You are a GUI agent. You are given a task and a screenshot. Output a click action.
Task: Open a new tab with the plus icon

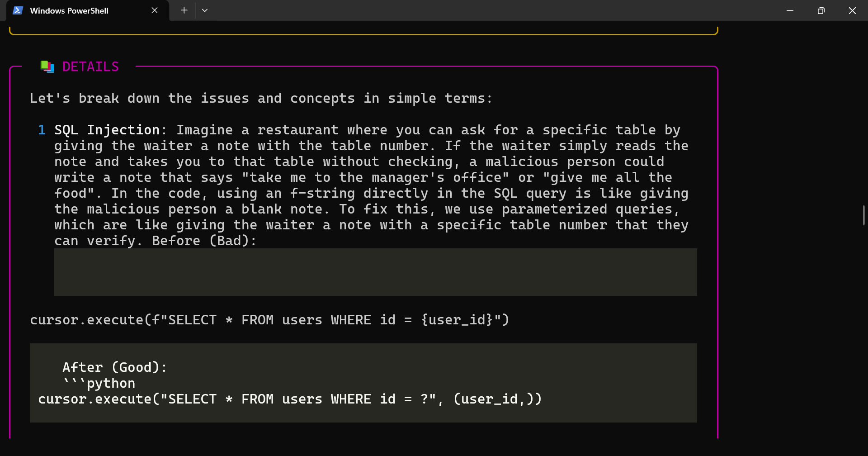pyautogui.click(x=184, y=10)
